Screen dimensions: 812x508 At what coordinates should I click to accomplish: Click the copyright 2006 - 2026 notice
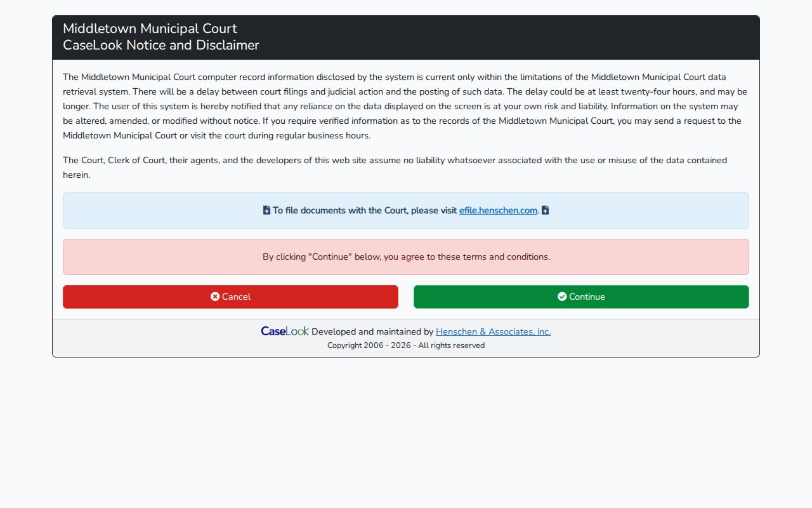(406, 345)
